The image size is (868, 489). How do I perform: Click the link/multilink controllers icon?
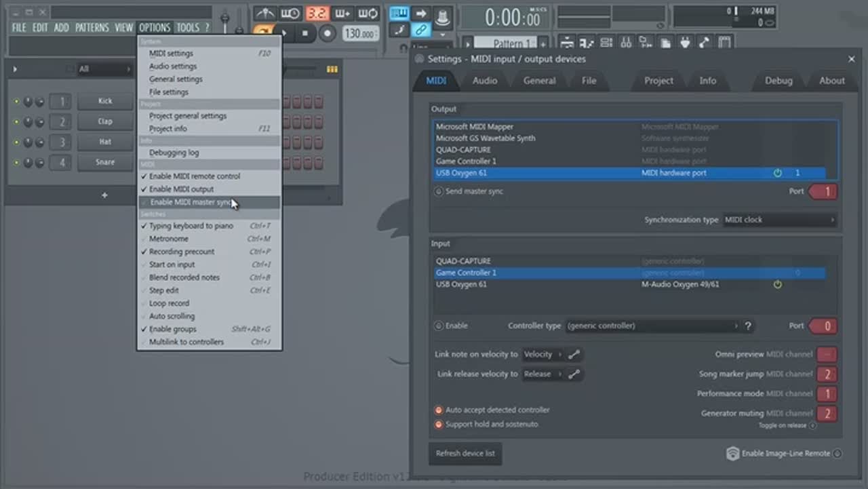click(x=421, y=30)
